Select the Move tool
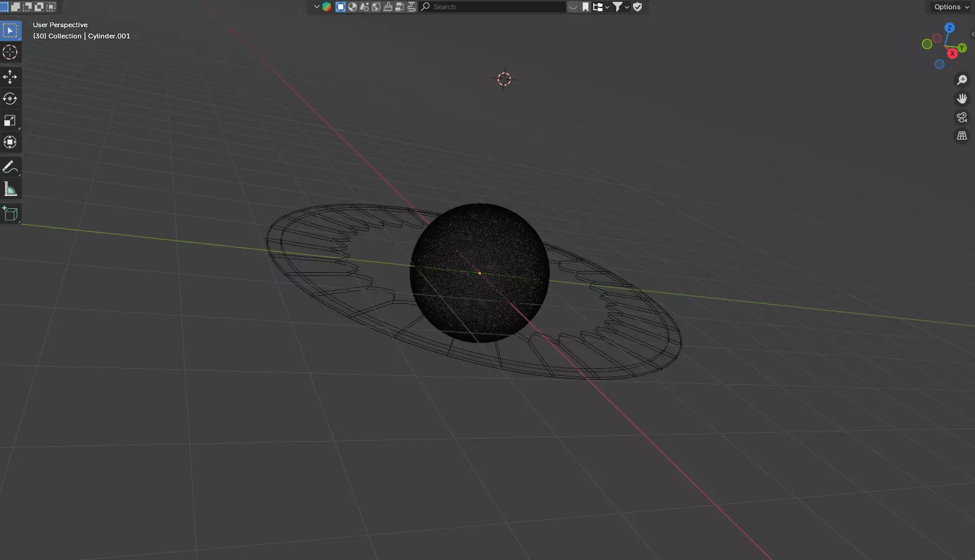Image resolution: width=975 pixels, height=560 pixels. (x=10, y=77)
